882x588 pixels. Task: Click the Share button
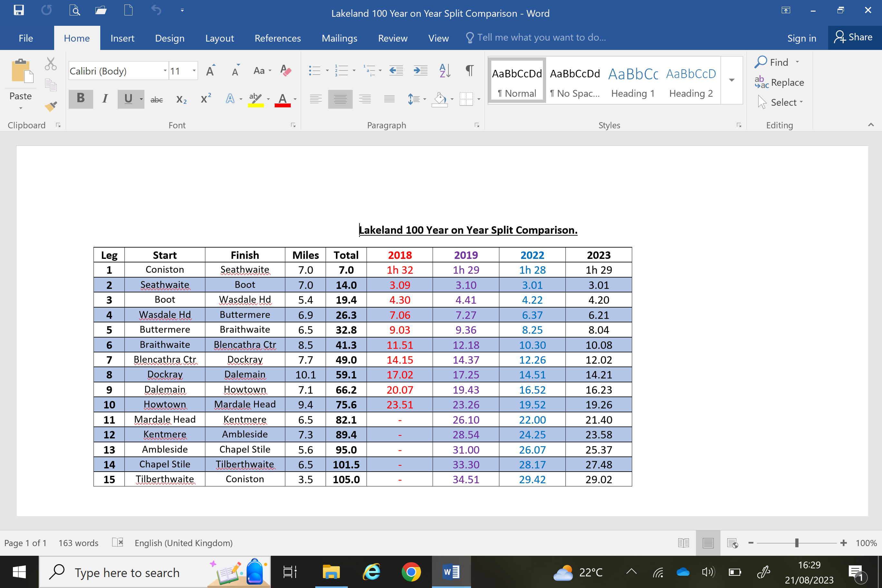pos(854,37)
